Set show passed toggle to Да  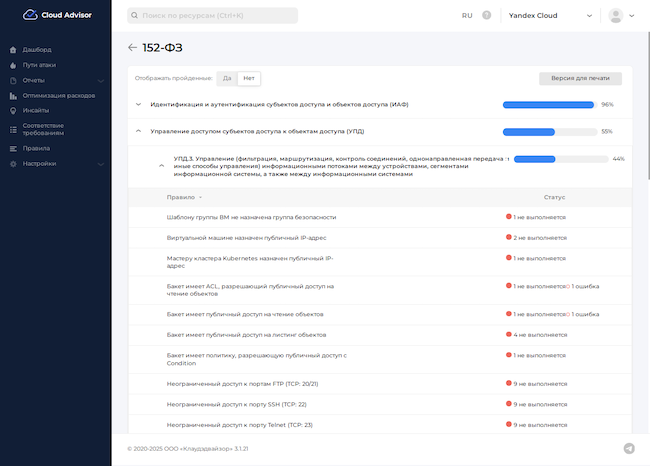point(227,78)
